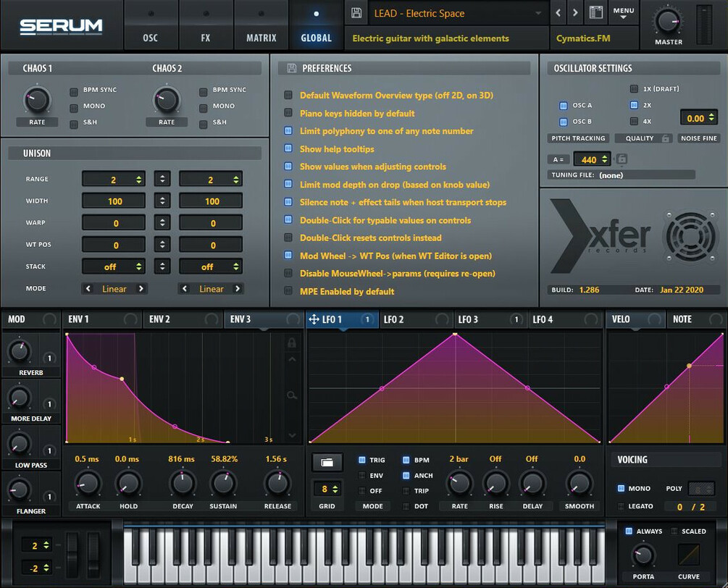Click envelope scroll down chevron

tap(292, 435)
